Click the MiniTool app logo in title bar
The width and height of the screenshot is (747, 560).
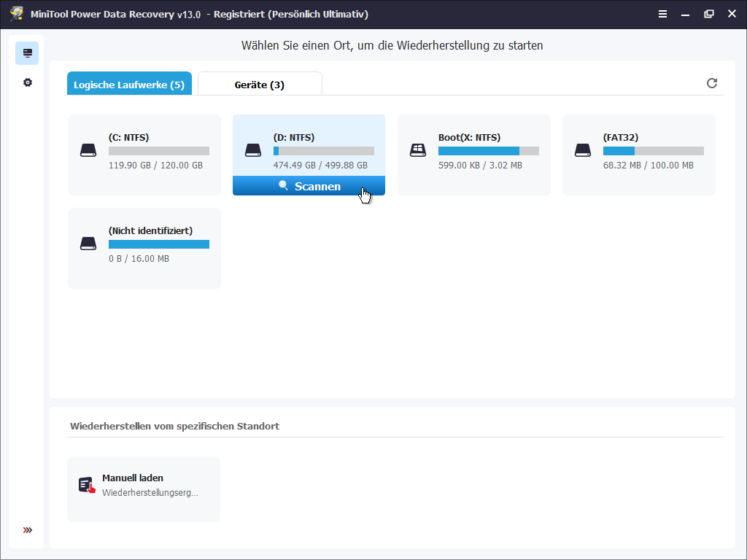[x=18, y=14]
